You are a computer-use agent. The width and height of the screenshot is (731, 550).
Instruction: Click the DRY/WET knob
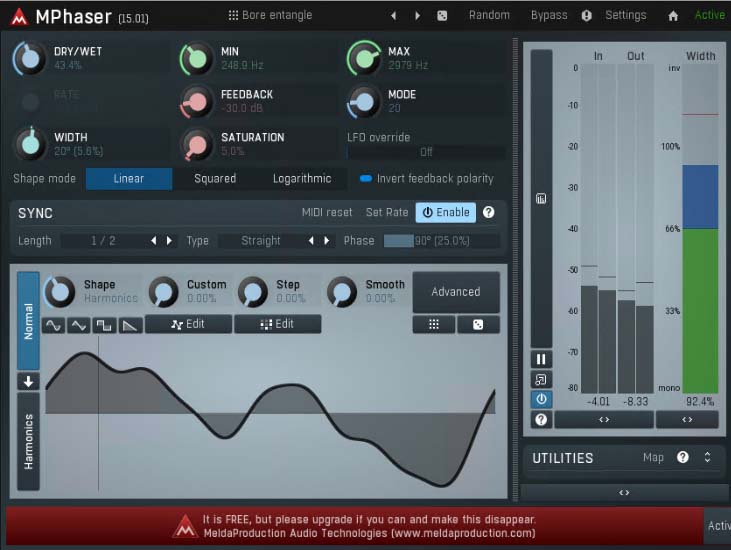coord(30,59)
